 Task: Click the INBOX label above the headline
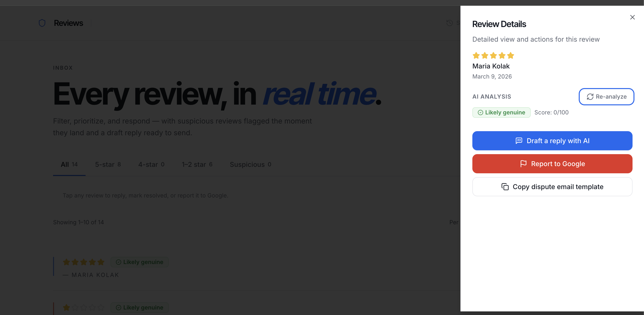(63, 68)
